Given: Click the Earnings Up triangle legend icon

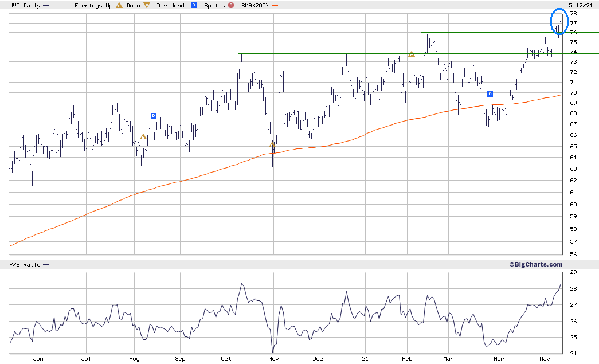Looking at the screenshot, I should (x=119, y=5).
